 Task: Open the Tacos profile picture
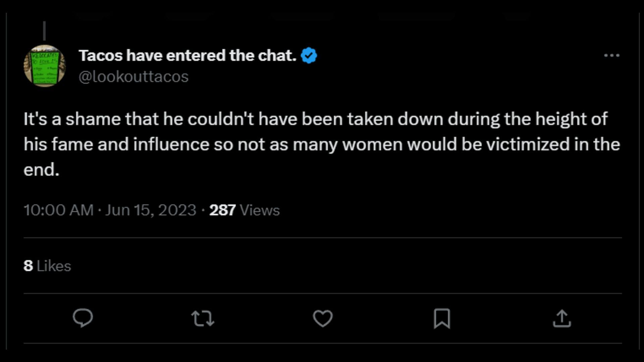(x=45, y=66)
